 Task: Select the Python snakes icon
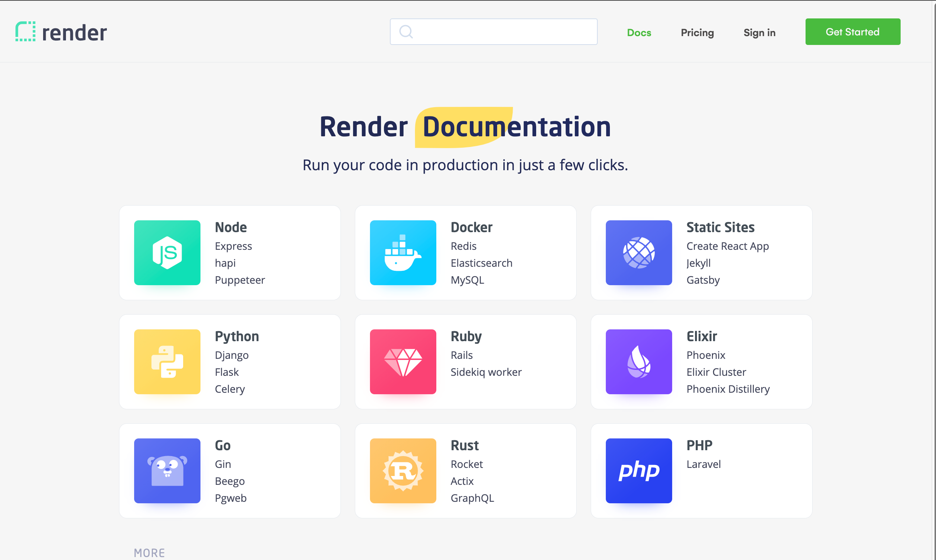tap(167, 361)
